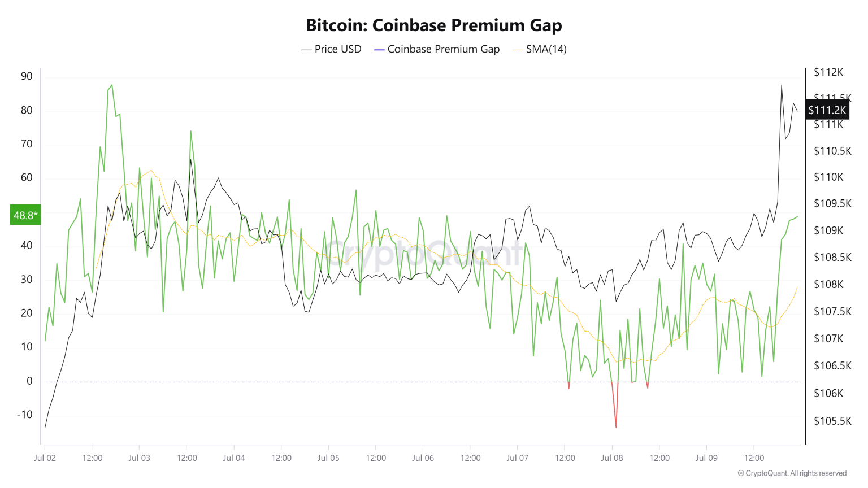Click the black $111.2K price tag
Screen dimensions: 868x488
pyautogui.click(x=827, y=110)
